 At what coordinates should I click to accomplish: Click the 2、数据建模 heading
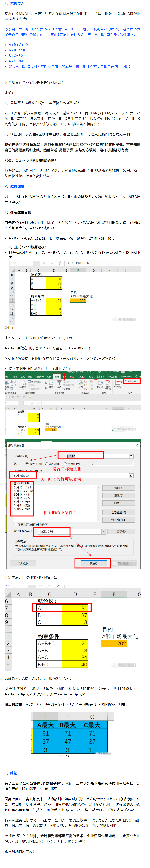tap(14, 186)
